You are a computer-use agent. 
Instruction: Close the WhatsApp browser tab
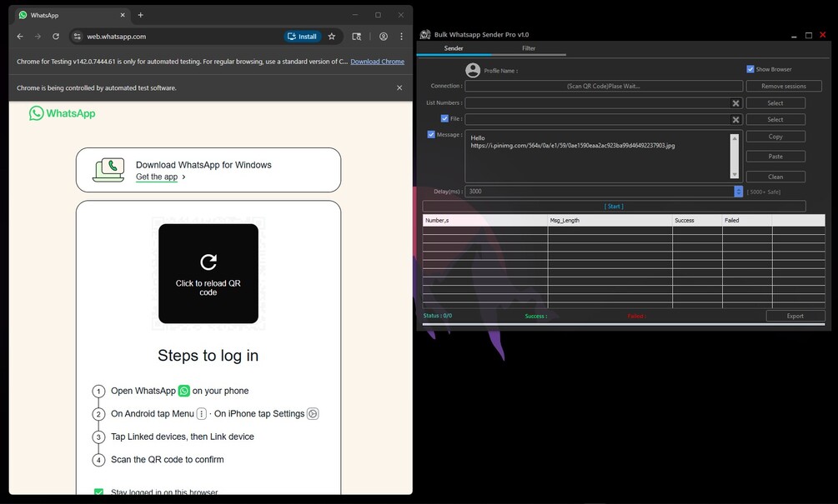pyautogui.click(x=123, y=15)
